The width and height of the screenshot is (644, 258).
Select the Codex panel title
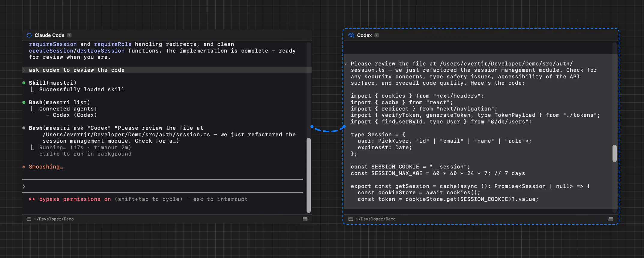point(364,35)
